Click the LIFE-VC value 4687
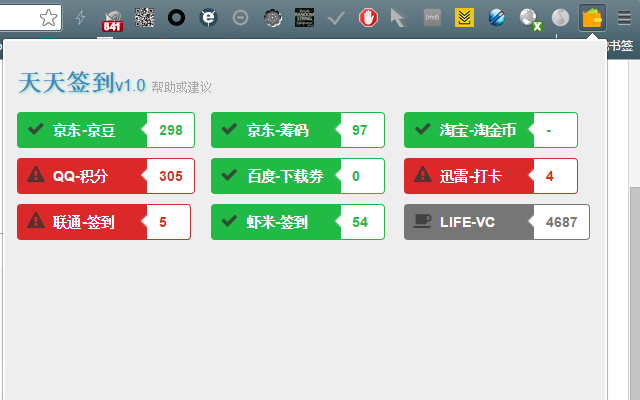Screen dimensions: 640x400 562,222
